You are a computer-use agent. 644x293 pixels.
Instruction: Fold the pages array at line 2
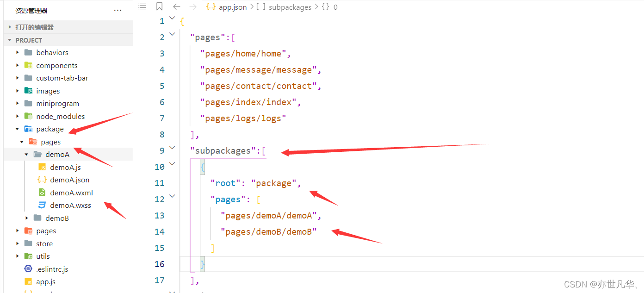[172, 34]
